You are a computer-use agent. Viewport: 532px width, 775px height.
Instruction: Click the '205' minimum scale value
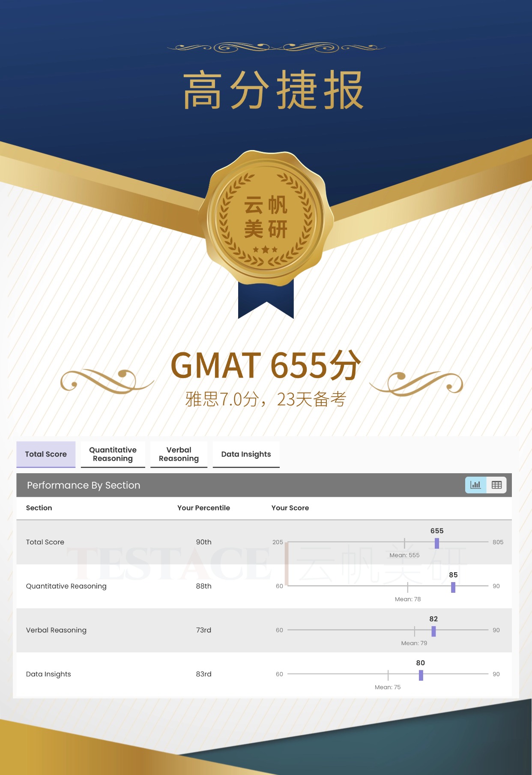click(278, 542)
